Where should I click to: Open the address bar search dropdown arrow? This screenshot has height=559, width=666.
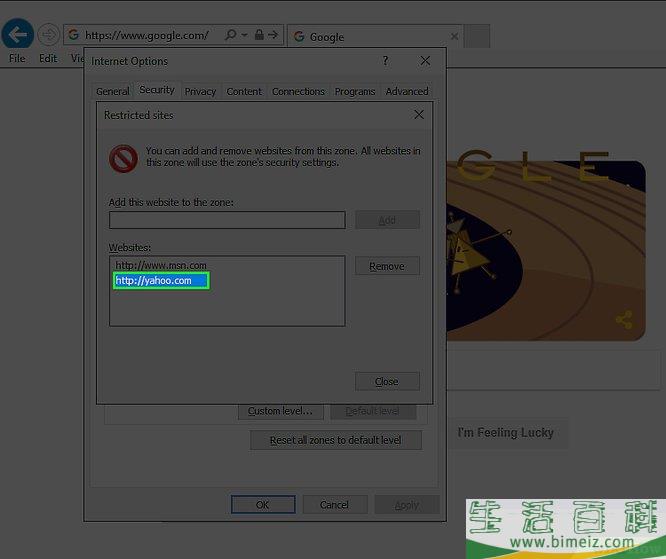click(x=245, y=35)
